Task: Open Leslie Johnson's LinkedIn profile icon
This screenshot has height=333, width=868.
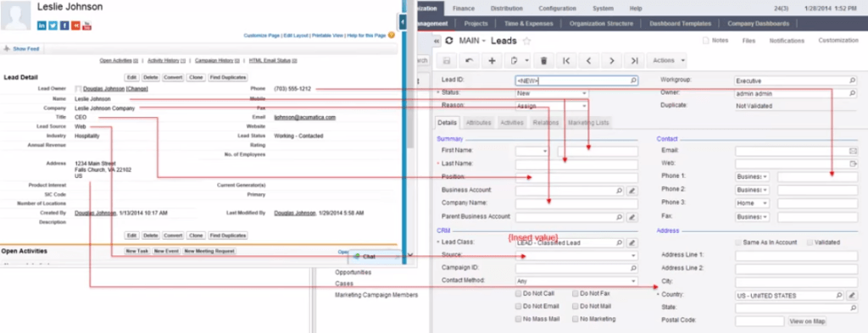Action: pos(42,25)
